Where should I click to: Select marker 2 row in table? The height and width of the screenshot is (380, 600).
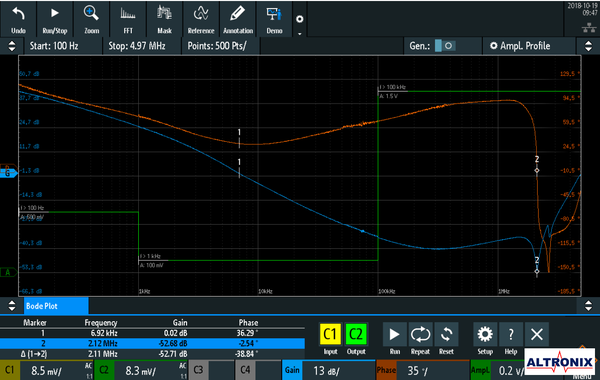click(x=152, y=343)
